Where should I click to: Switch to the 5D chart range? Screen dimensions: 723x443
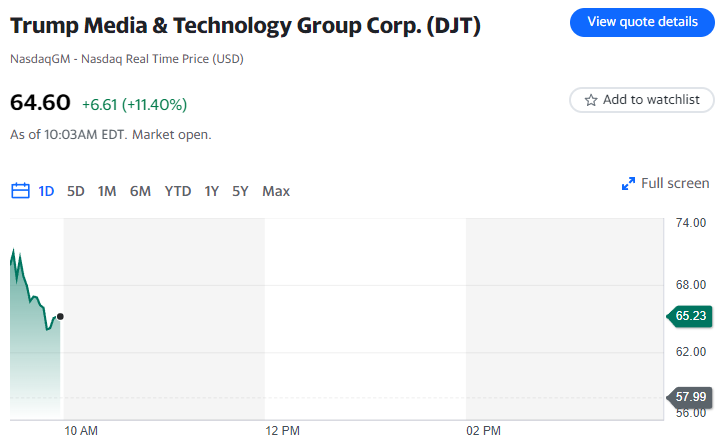(76, 191)
